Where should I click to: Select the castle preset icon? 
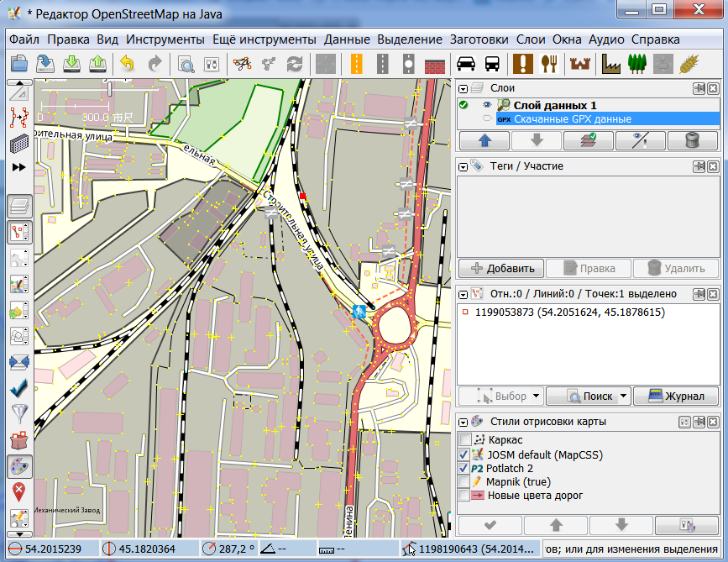[x=580, y=64]
